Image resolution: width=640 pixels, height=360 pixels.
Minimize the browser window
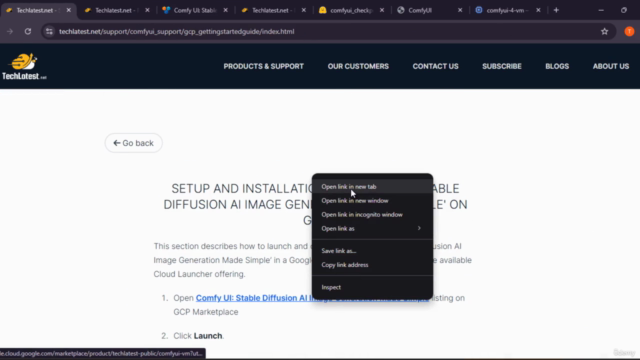(601, 10)
